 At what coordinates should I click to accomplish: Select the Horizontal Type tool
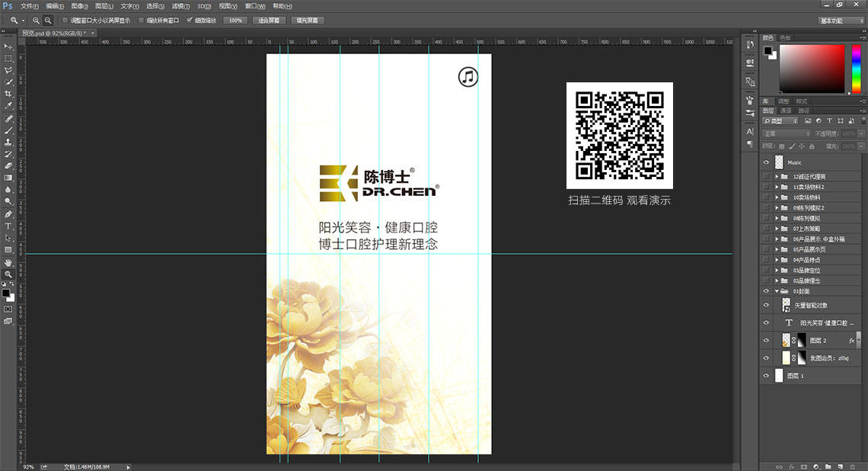pos(8,226)
